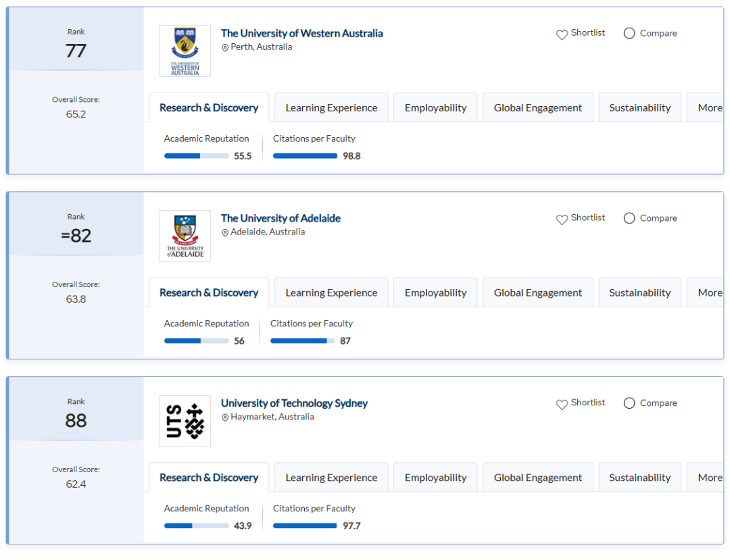Open the University of Adelaide crest logo

point(185,236)
